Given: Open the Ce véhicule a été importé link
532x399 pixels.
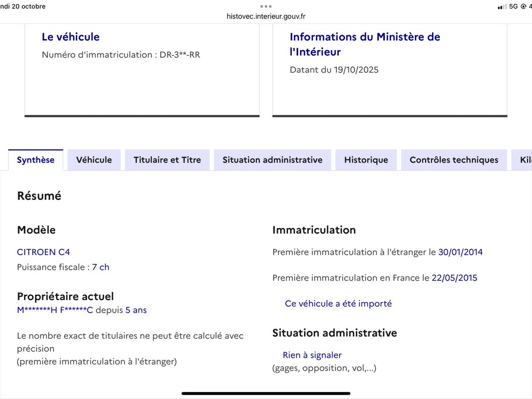Looking at the screenshot, I should (338, 303).
